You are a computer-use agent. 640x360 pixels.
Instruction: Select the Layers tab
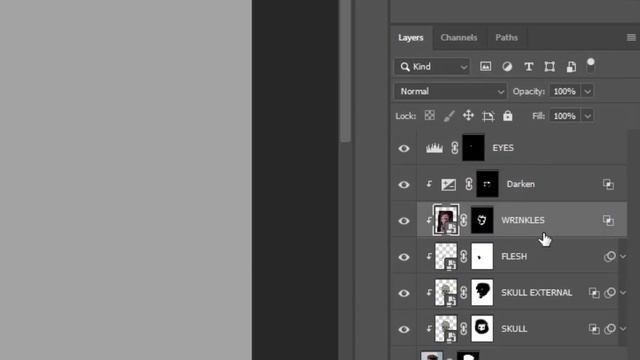(x=411, y=38)
